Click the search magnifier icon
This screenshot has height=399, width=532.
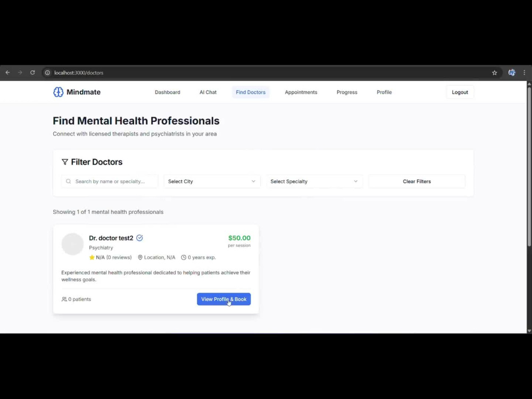click(x=69, y=181)
